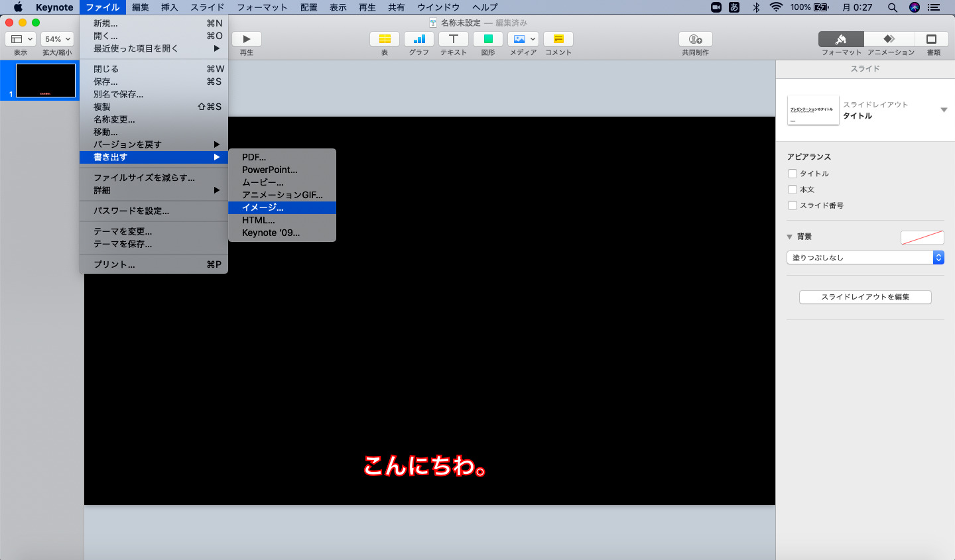Click the document icon beside 名称未設定 title
The width and height of the screenshot is (955, 560).
click(x=433, y=23)
